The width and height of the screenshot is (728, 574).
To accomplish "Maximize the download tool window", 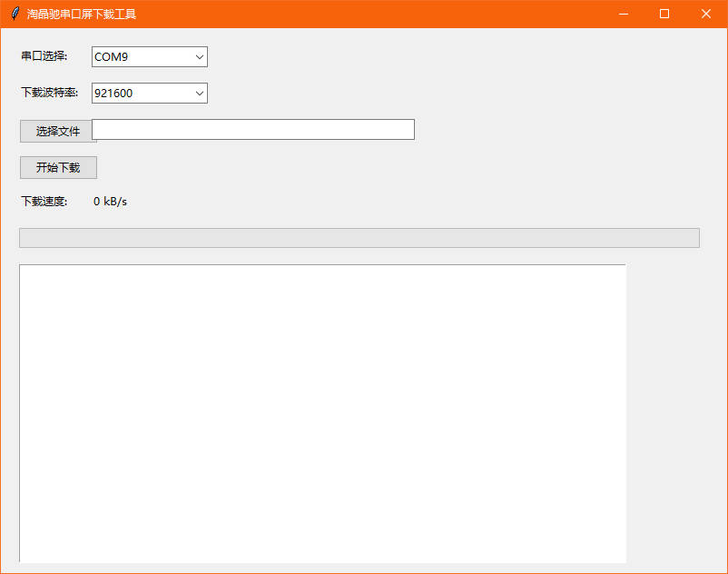I will click(x=664, y=14).
